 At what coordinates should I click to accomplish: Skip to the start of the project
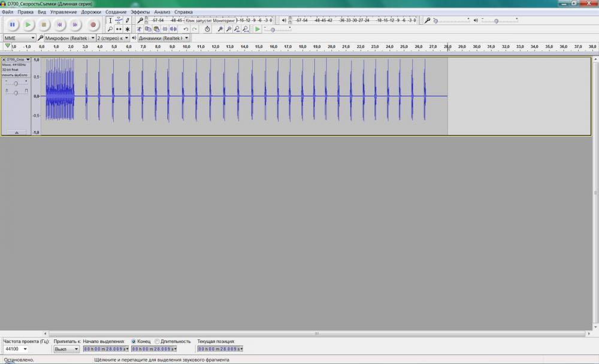click(59, 25)
